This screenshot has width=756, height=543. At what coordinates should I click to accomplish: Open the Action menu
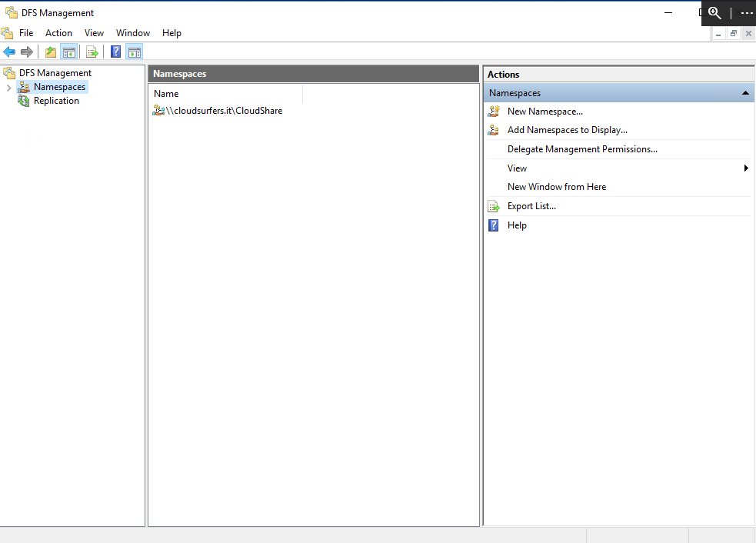pyautogui.click(x=58, y=33)
